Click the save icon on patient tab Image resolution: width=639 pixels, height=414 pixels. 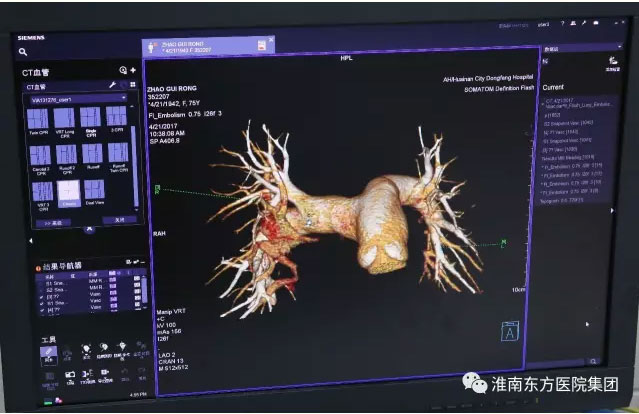[261, 45]
